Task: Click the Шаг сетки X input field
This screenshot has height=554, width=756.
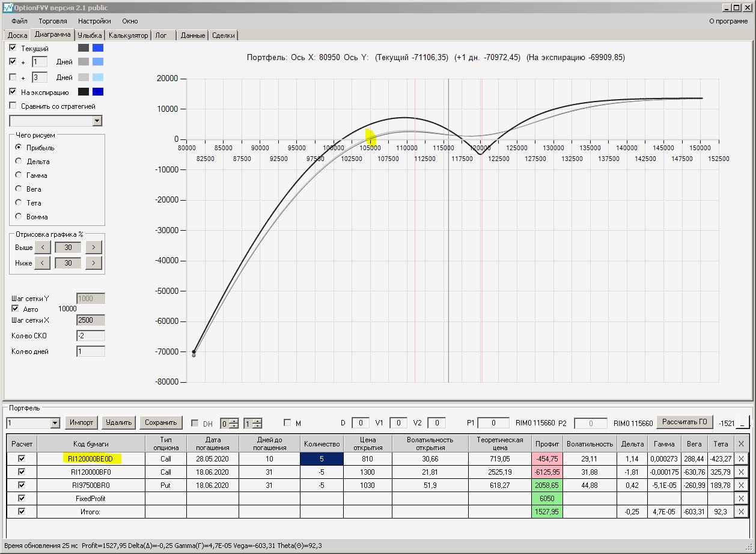Action: (x=91, y=320)
